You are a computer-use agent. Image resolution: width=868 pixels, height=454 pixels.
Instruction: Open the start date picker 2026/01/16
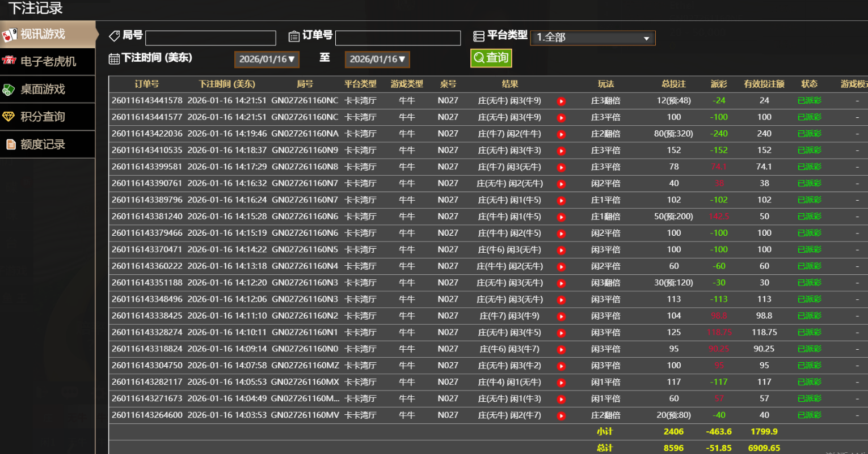(267, 60)
